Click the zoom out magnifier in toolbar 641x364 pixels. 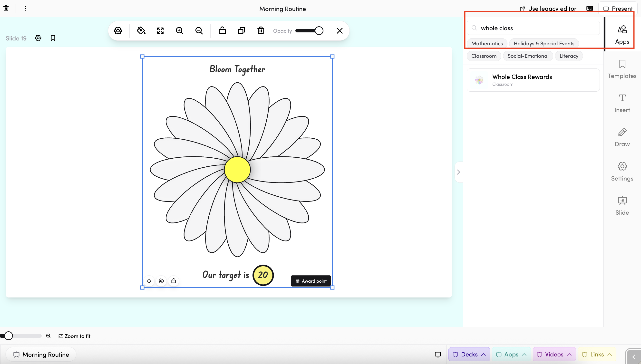coord(199,31)
